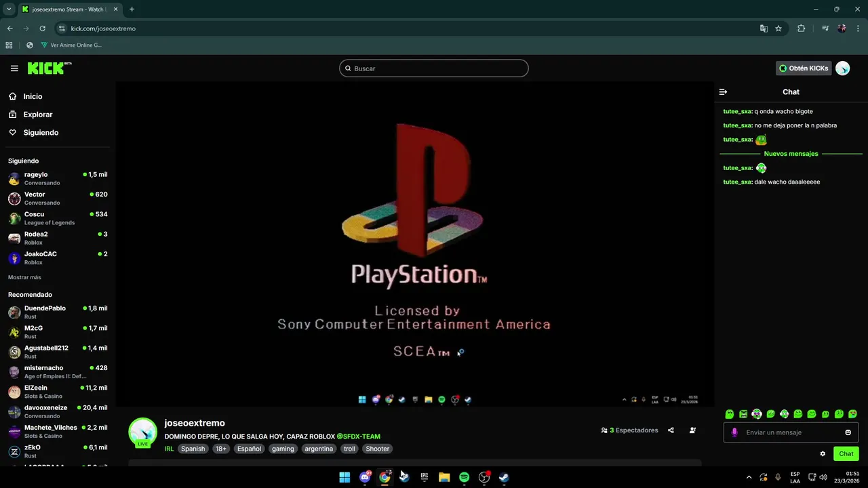The width and height of the screenshot is (868, 488).
Task: Select the troll tag
Action: point(349,449)
